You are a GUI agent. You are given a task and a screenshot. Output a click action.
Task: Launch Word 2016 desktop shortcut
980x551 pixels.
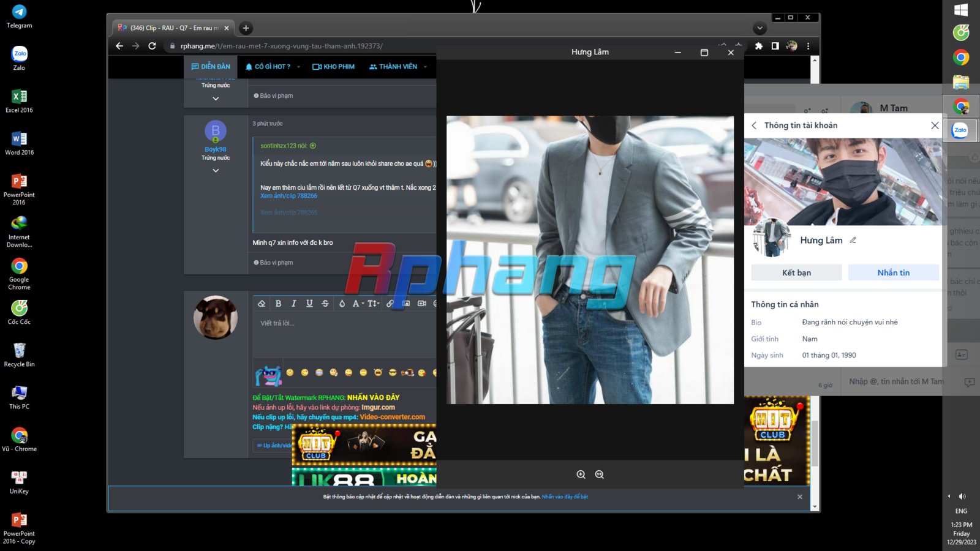pos(19,143)
